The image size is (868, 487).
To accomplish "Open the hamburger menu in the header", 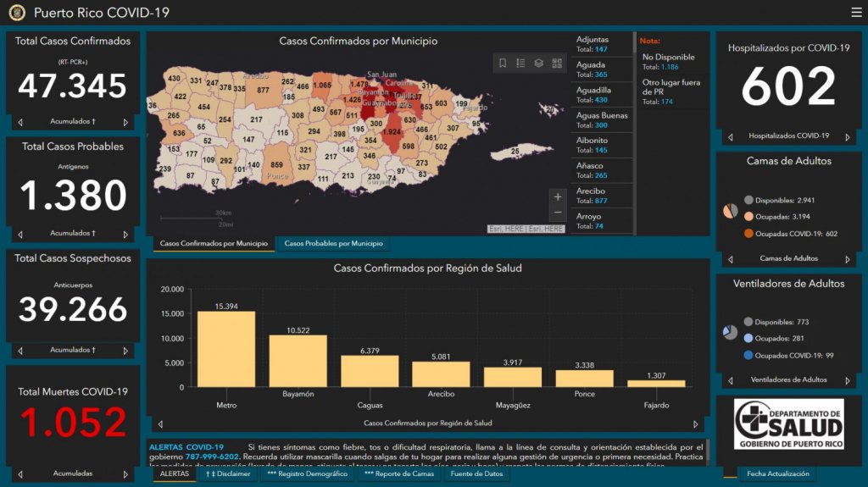I will [855, 12].
